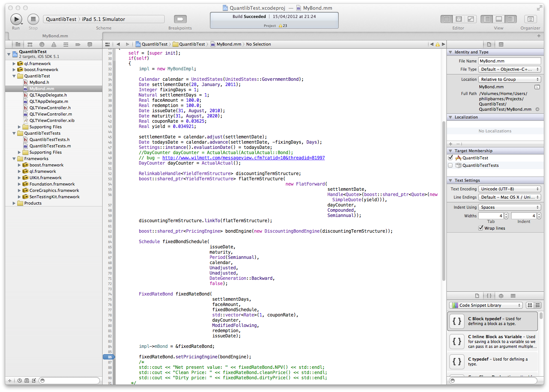Show the Issue navigator

(54, 45)
